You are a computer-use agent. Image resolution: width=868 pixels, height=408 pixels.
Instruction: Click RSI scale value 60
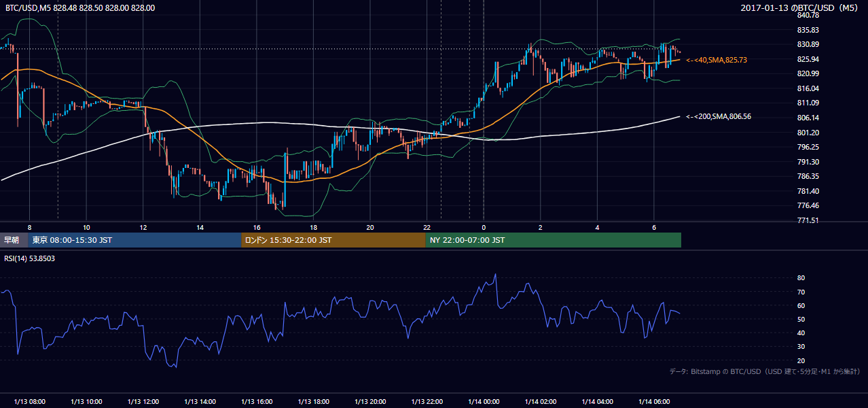801,305
